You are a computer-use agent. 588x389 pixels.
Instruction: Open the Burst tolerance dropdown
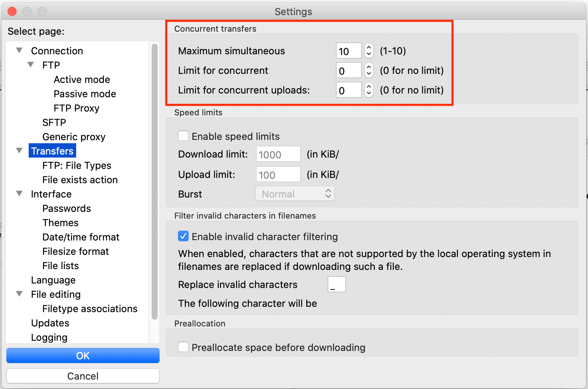pos(295,193)
